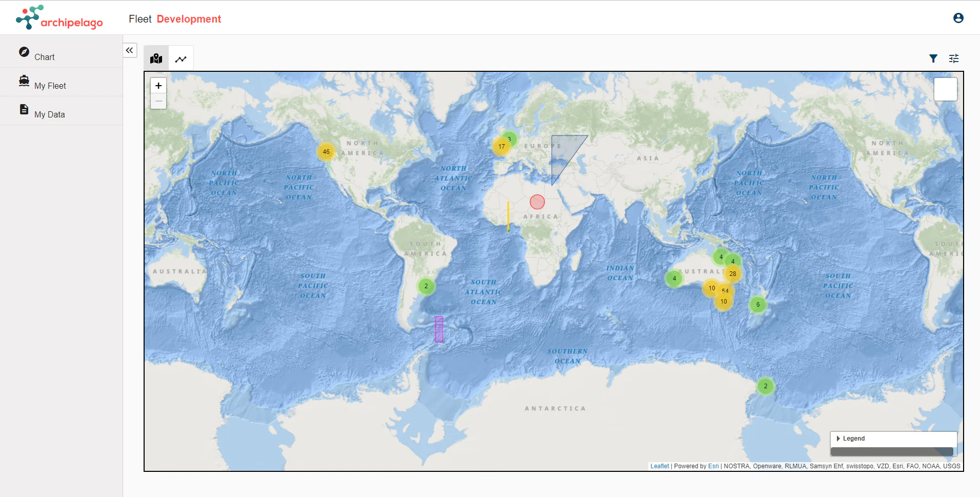Open Chart from the sidebar
This screenshot has width=980, height=497.
[x=44, y=56]
